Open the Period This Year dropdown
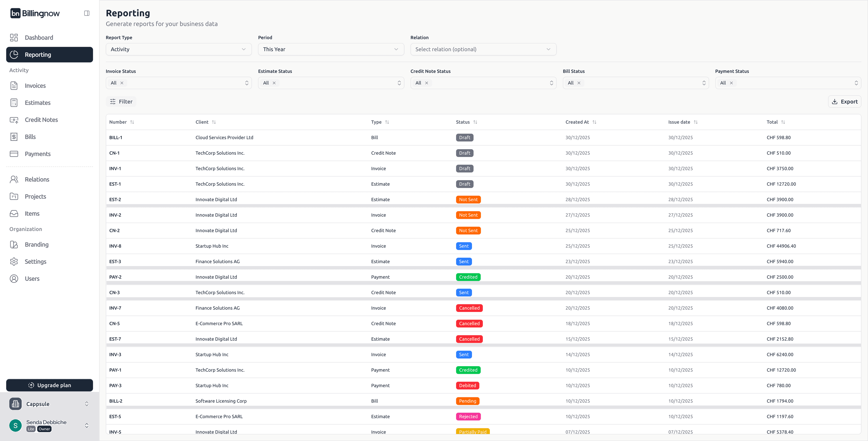Image resolution: width=868 pixels, height=441 pixels. [x=330, y=49]
